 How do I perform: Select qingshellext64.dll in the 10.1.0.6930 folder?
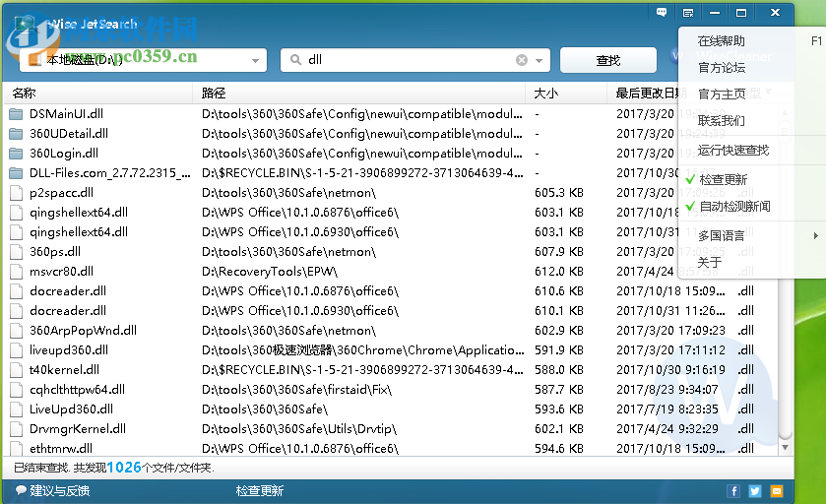pyautogui.click(x=390, y=232)
